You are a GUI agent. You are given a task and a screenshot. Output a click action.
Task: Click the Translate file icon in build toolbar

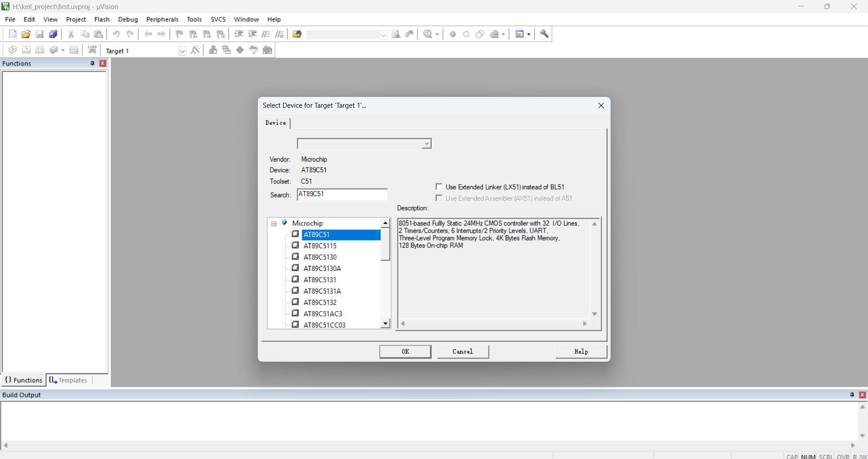[x=13, y=50]
